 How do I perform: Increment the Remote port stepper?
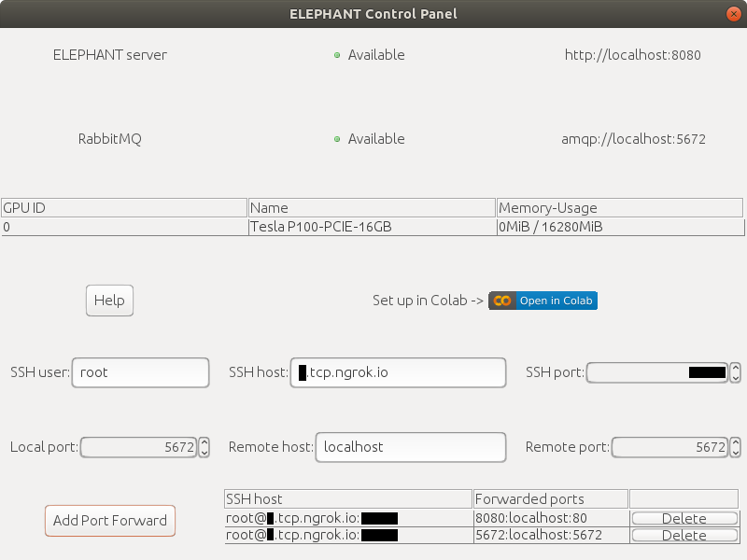pyautogui.click(x=736, y=442)
